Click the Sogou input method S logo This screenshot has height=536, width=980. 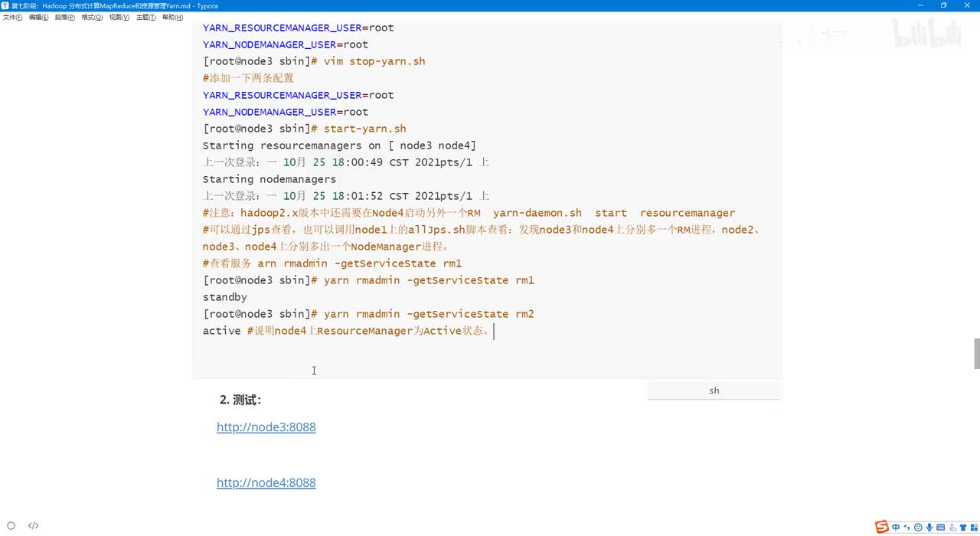882,527
